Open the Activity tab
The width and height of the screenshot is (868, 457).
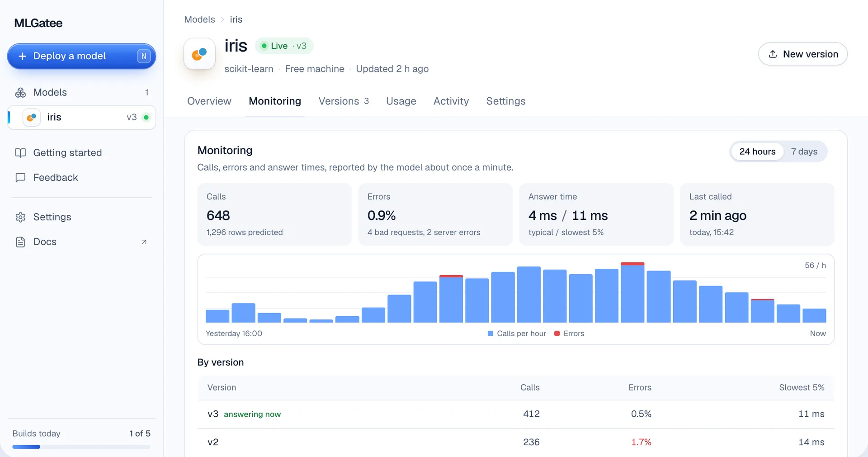tap(451, 101)
